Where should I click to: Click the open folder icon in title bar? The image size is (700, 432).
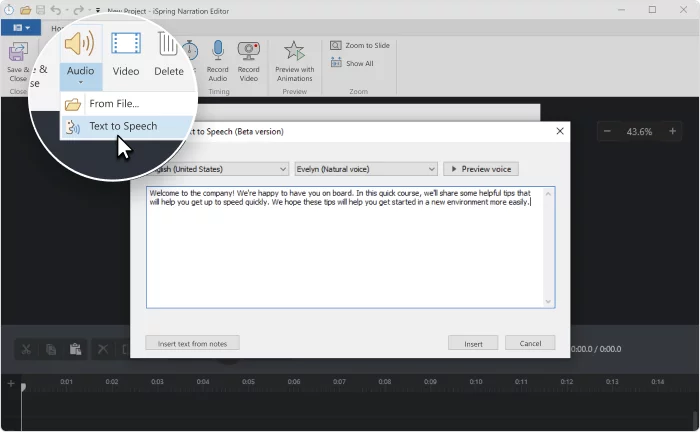[25, 10]
